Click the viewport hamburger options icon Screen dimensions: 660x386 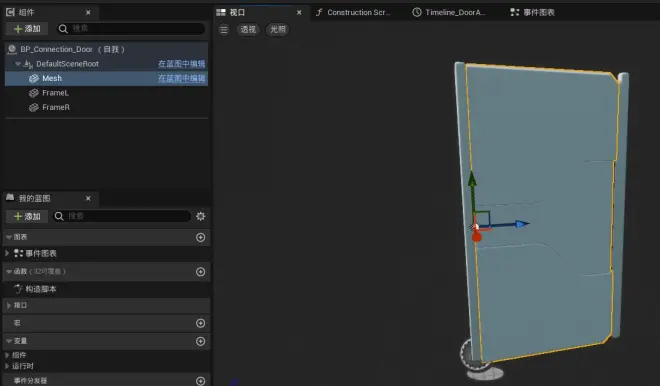pos(224,29)
